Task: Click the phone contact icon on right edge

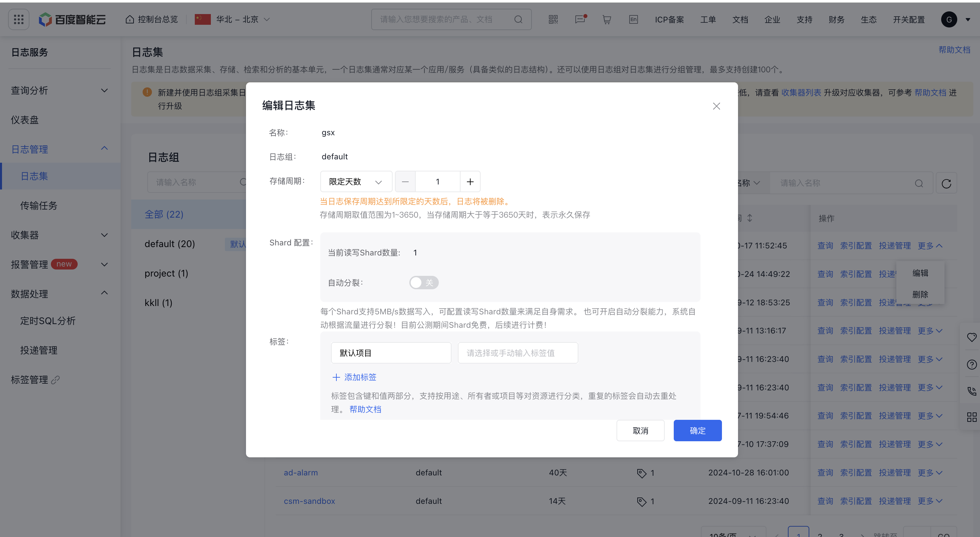Action: coord(972,391)
